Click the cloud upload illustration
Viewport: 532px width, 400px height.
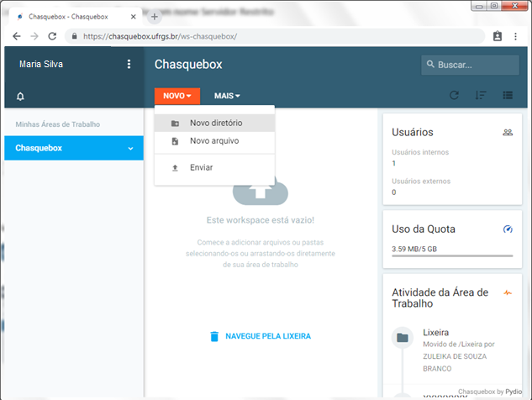[x=261, y=191]
